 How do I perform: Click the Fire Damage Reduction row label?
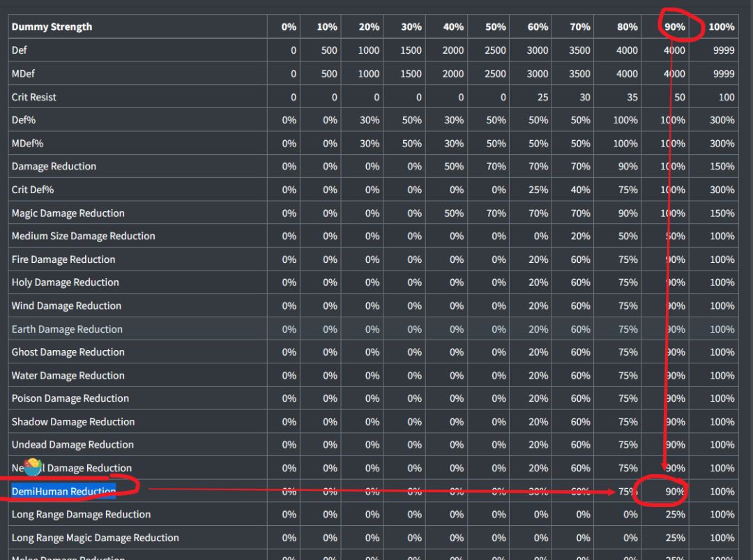[63, 259]
